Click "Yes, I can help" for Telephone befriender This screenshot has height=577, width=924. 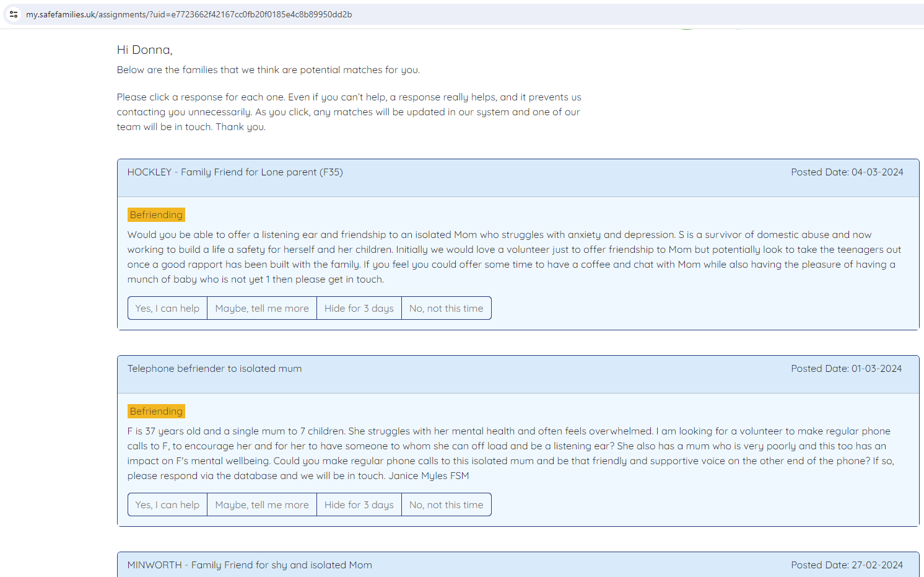point(167,504)
